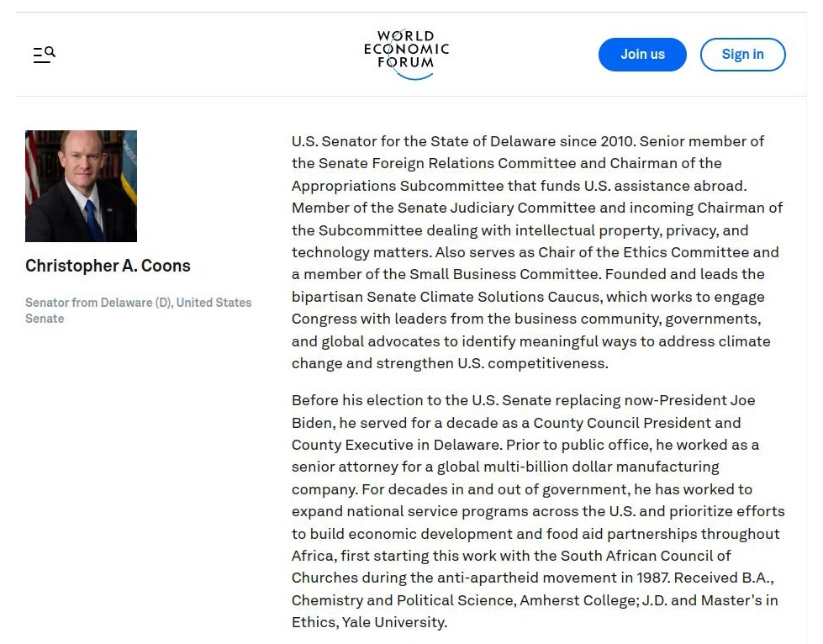Click the blue tie in the portrait
Image resolution: width=823 pixels, height=644 pixels.
pyautogui.click(x=93, y=220)
